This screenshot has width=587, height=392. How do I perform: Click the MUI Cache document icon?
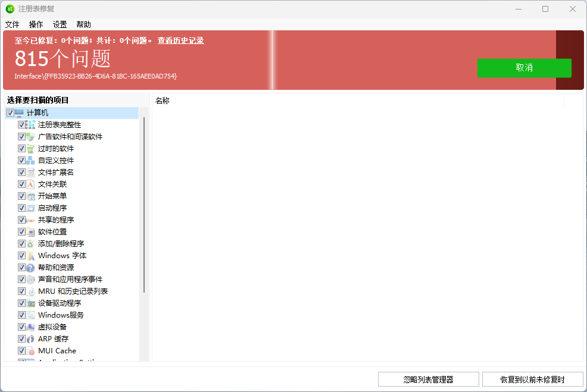[x=31, y=351]
